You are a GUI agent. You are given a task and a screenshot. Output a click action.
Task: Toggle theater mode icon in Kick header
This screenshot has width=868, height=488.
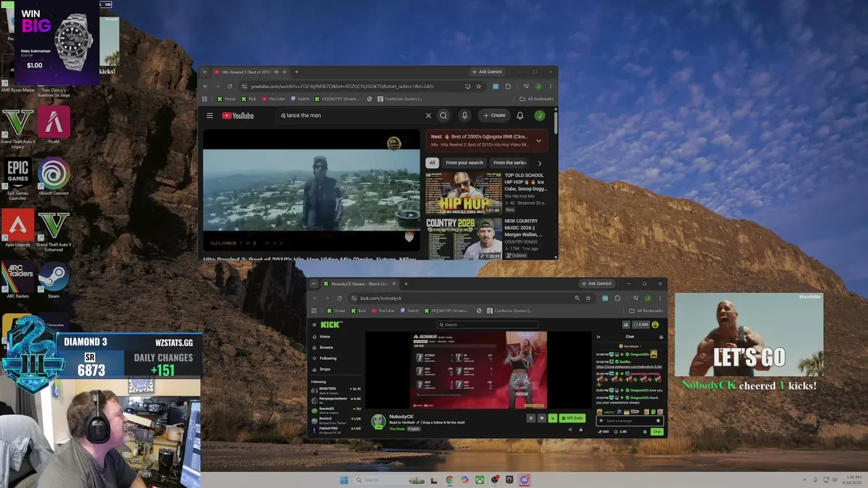(x=626, y=325)
